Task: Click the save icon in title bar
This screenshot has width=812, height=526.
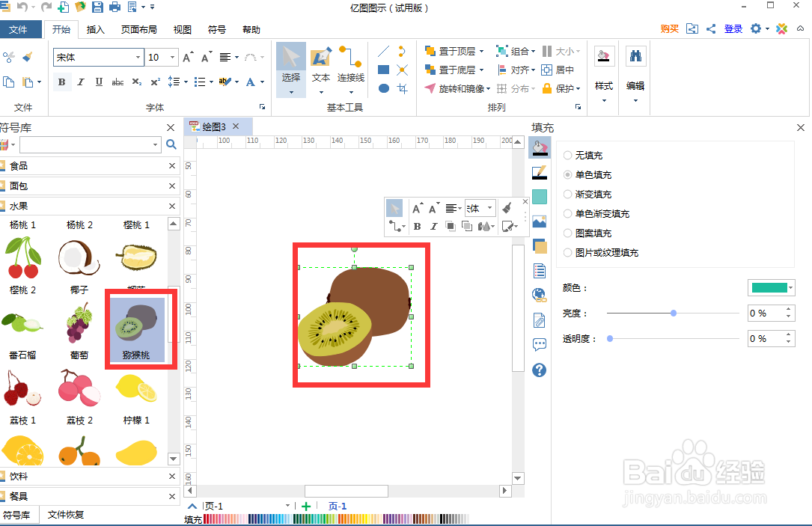Action: 97,7
